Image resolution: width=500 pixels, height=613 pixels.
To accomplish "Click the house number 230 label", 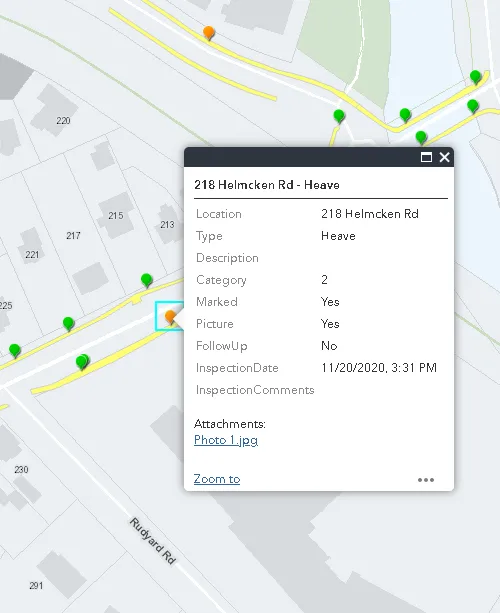I will click(21, 470).
